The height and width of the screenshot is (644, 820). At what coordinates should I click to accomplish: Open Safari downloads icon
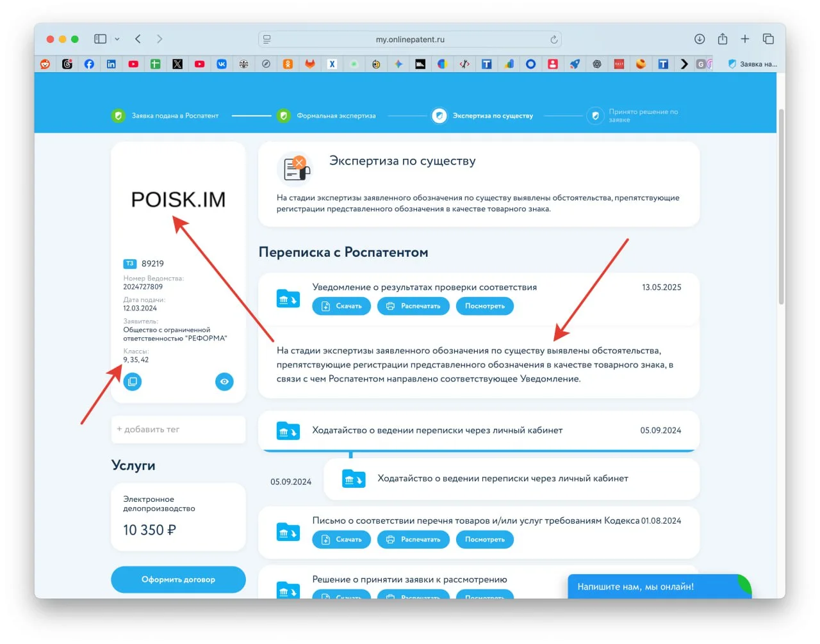700,39
